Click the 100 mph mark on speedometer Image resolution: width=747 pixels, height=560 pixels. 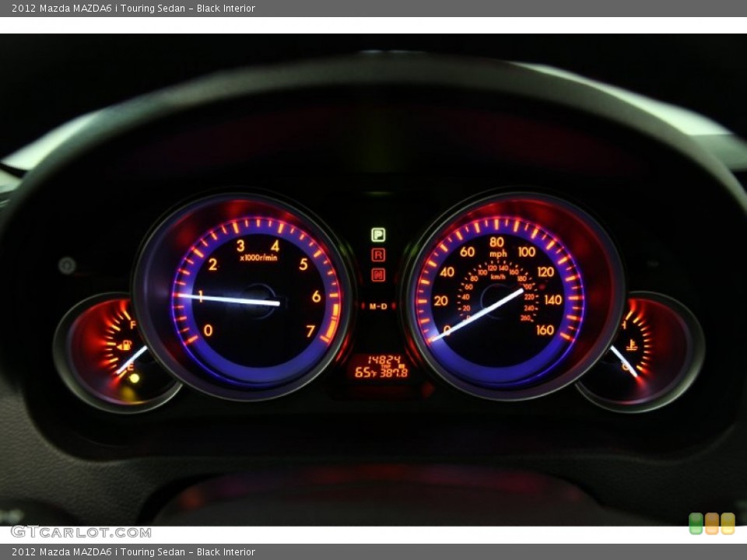point(527,251)
